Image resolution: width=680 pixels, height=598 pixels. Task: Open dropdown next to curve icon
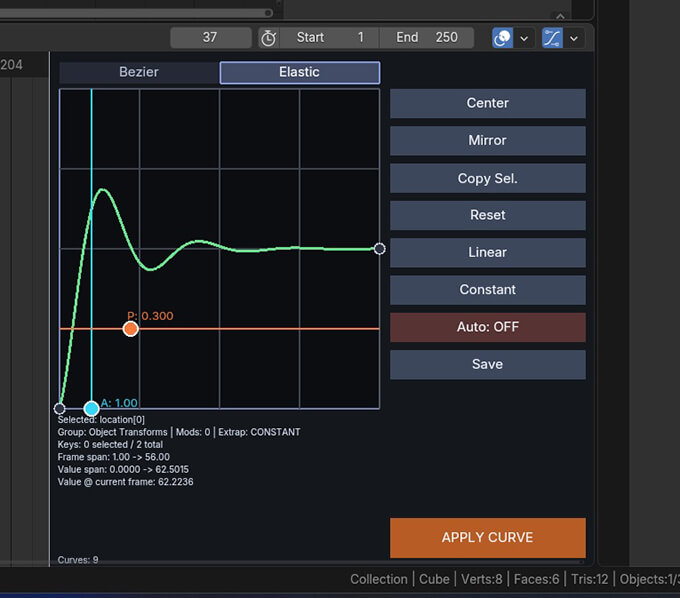(574, 38)
